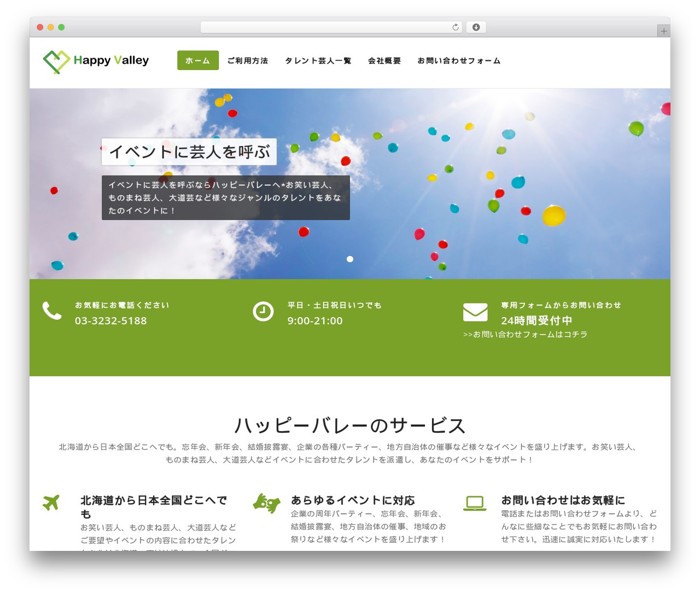700x593 pixels.
Task: Reload the page with the refresh icon
Action: pyautogui.click(x=455, y=27)
